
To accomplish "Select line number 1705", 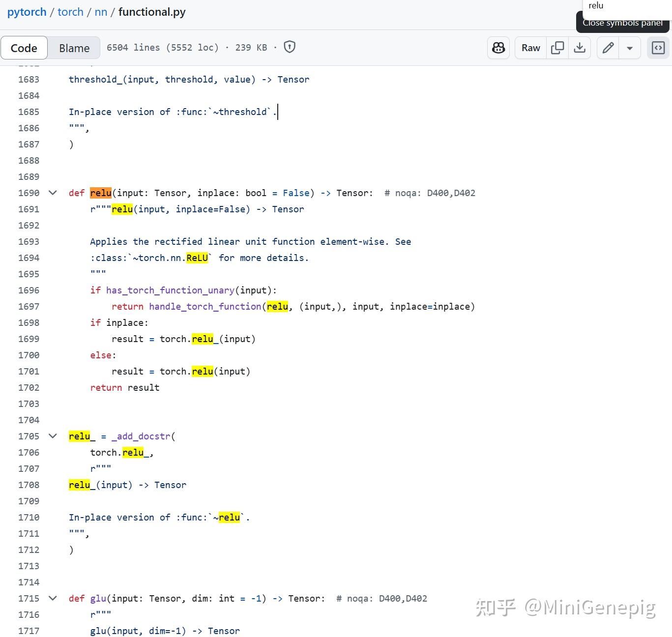I will (x=29, y=436).
